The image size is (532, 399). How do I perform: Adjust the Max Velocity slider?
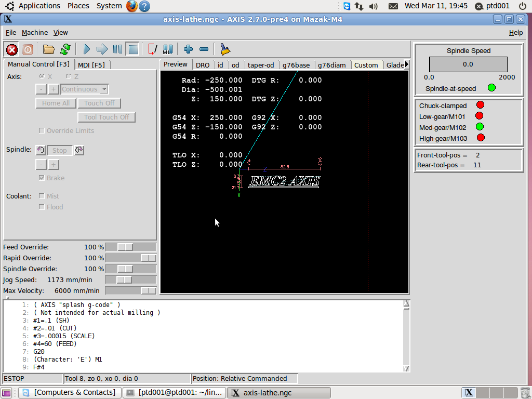point(148,291)
